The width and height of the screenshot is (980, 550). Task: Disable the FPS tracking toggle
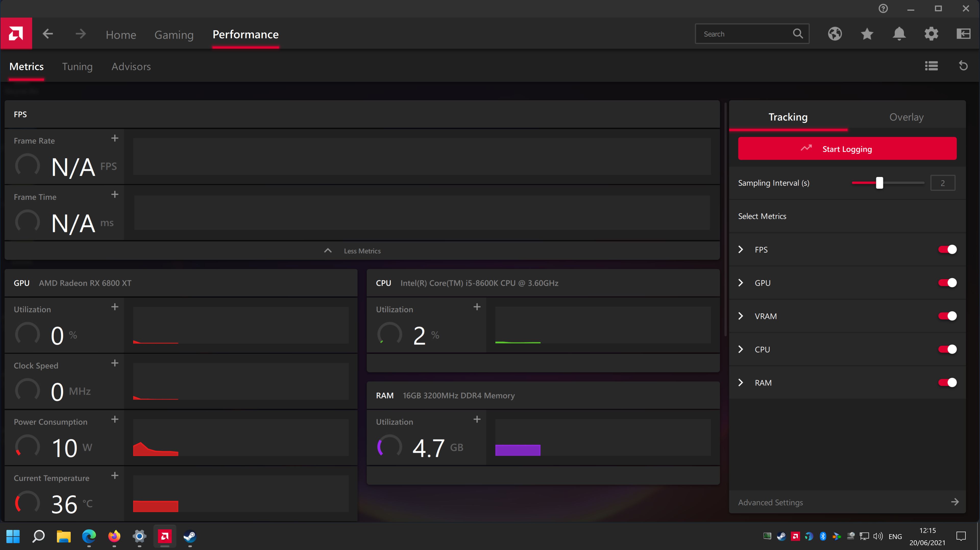[x=947, y=249]
